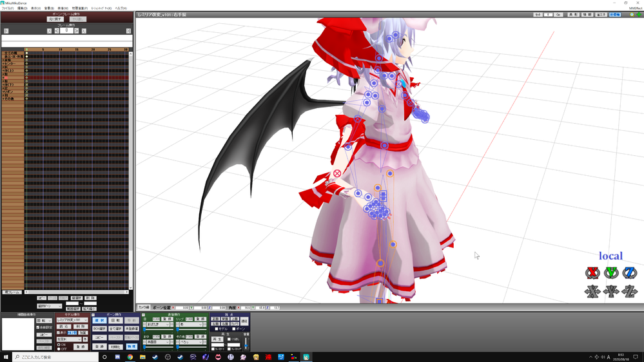Expand the センター bone group in timeline
The image size is (644, 362).
pos(3,64)
